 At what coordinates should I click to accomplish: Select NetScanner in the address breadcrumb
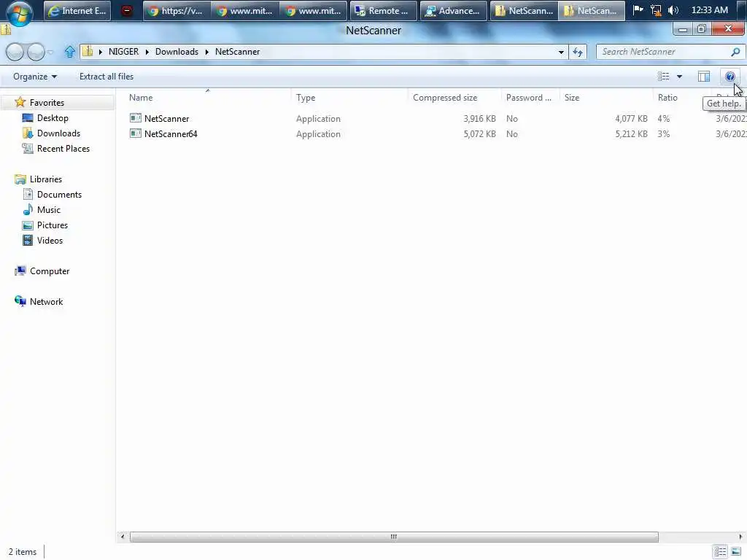[237, 52]
